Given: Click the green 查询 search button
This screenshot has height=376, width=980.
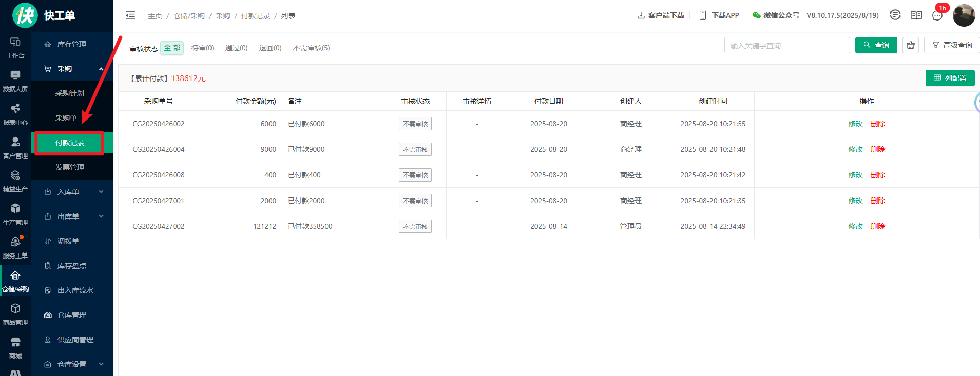Looking at the screenshot, I should coord(876,45).
